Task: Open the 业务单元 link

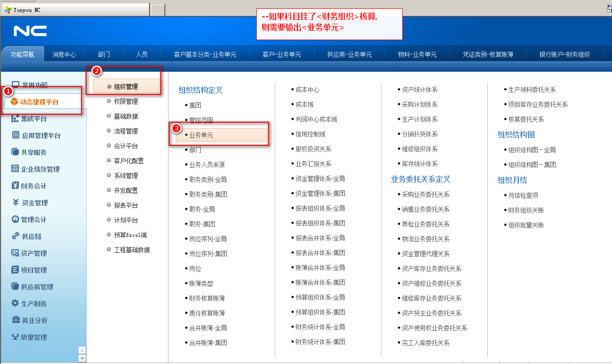Action: [x=201, y=135]
